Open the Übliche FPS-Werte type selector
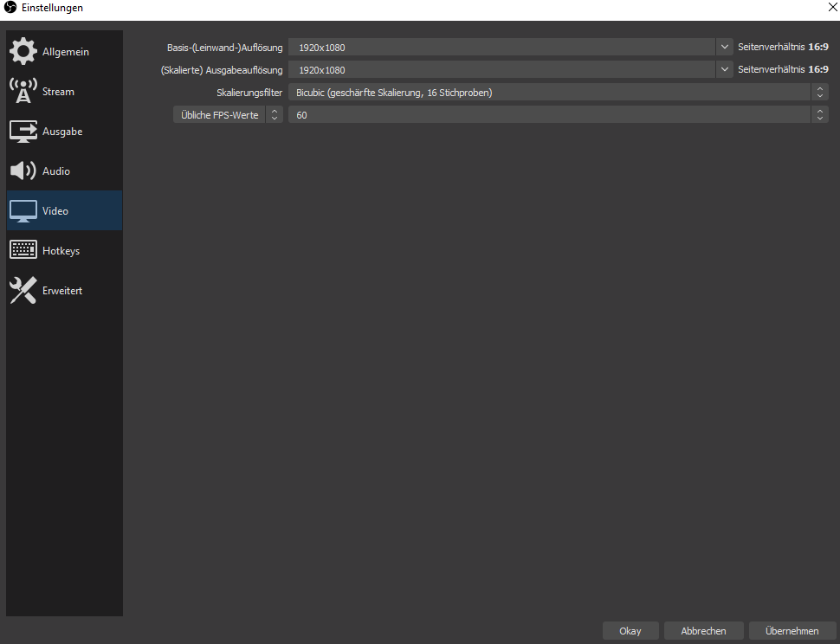 point(275,114)
